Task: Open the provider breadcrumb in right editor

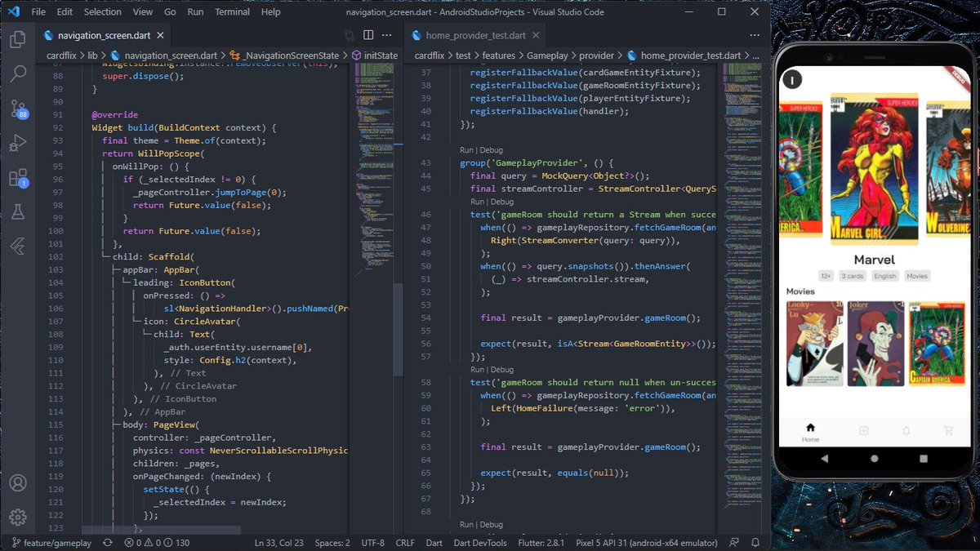Action: tap(597, 56)
